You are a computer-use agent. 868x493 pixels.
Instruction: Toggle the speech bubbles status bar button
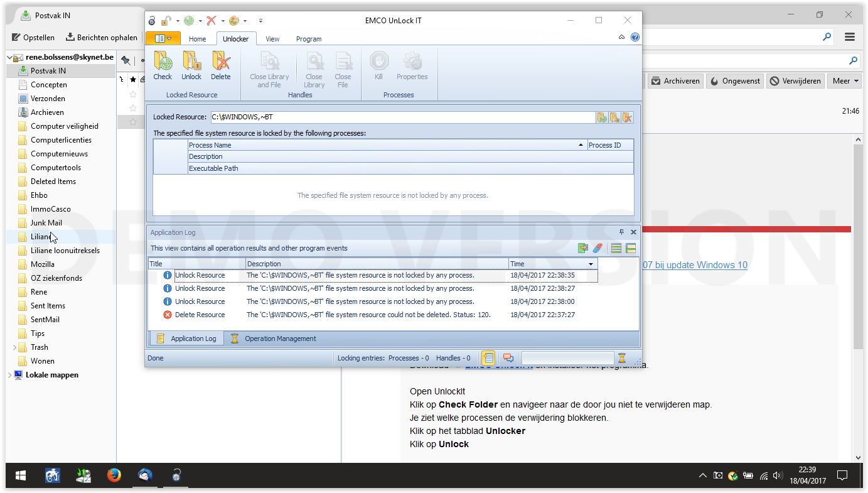coord(508,358)
